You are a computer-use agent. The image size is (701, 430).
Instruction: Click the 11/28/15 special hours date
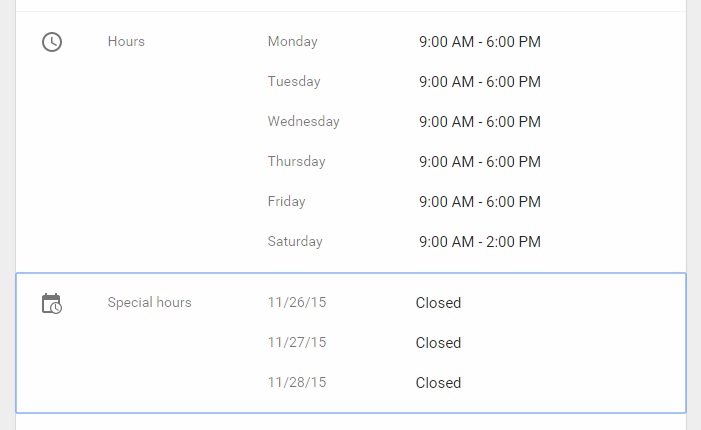[297, 383]
